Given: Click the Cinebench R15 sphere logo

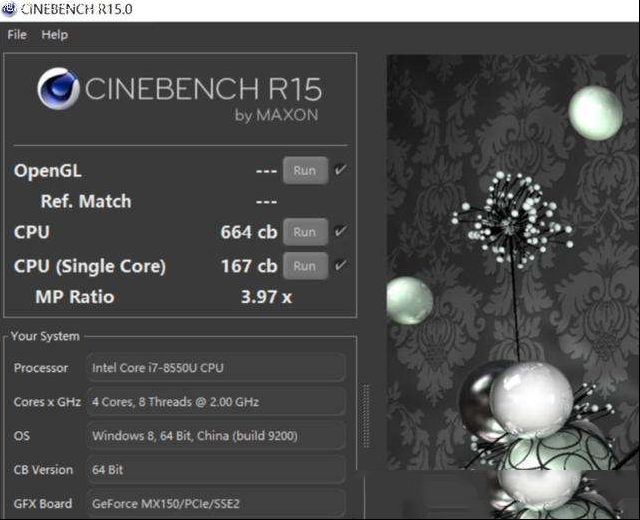Looking at the screenshot, I should pyautogui.click(x=58, y=89).
